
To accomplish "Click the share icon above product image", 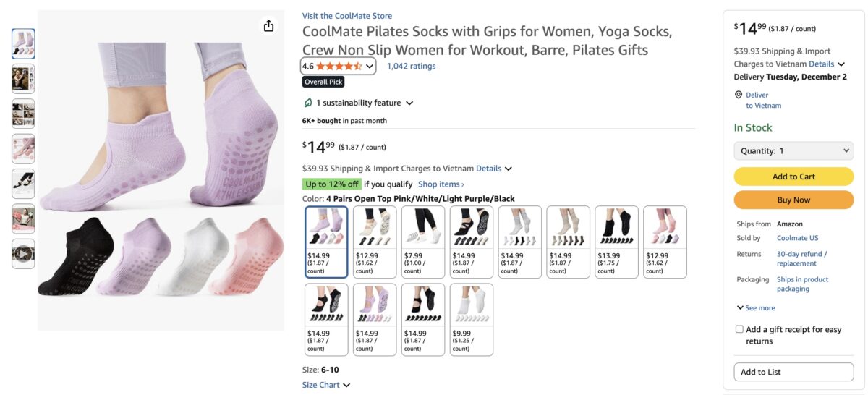I will 269,26.
